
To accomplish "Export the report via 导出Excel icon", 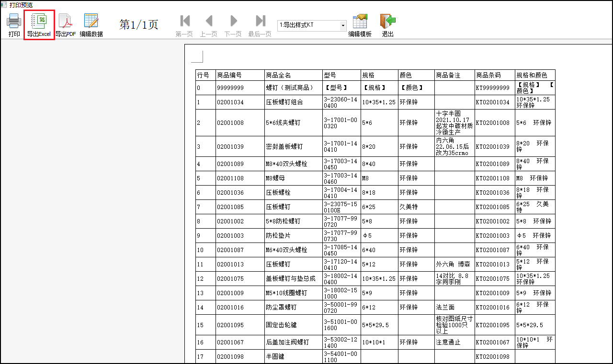I will click(39, 22).
